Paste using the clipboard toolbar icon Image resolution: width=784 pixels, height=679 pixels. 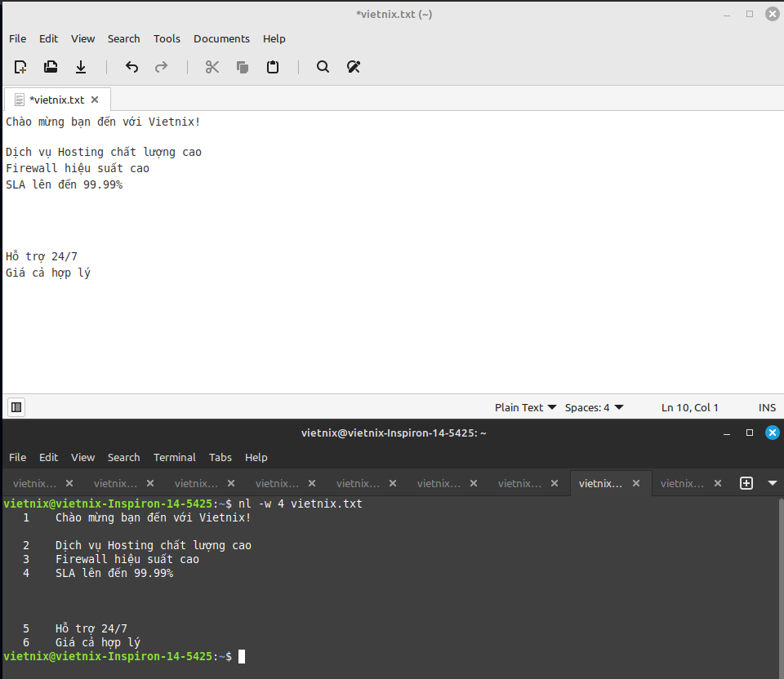[273, 67]
